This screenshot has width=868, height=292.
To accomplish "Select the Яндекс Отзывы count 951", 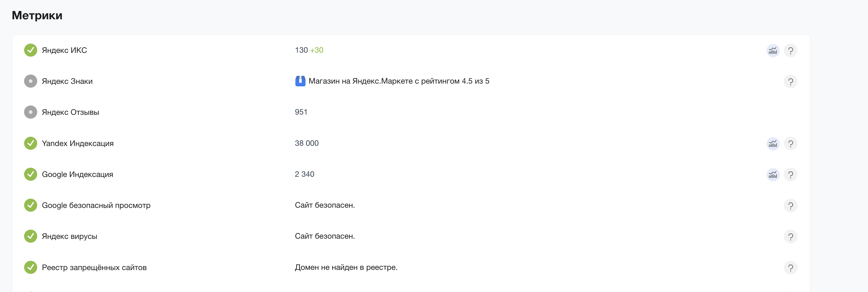I will pyautogui.click(x=301, y=112).
